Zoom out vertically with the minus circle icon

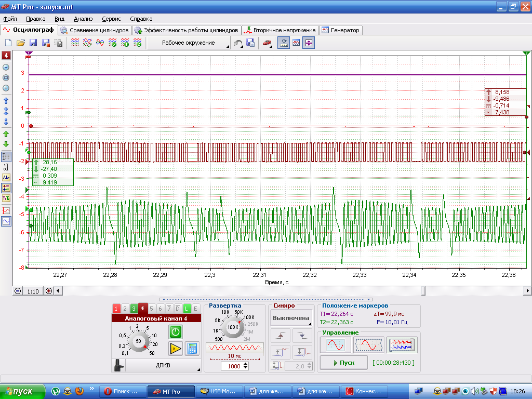pyautogui.click(x=6, y=67)
